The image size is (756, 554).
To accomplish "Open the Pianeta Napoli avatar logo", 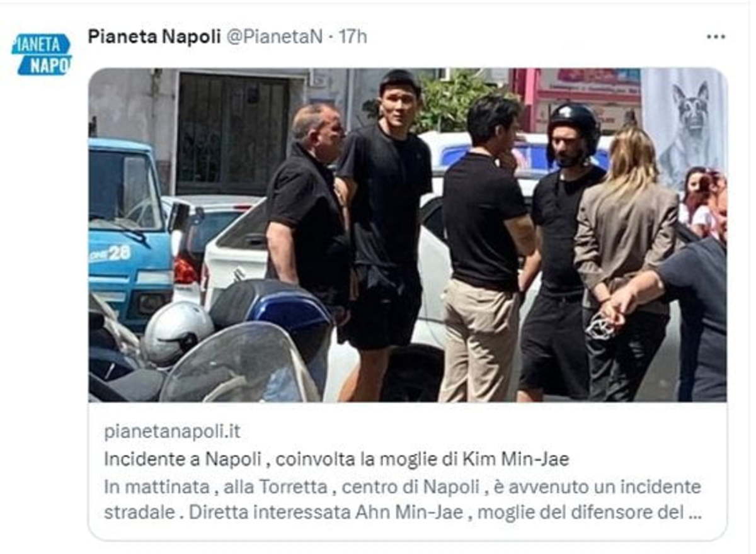I will (x=42, y=54).
